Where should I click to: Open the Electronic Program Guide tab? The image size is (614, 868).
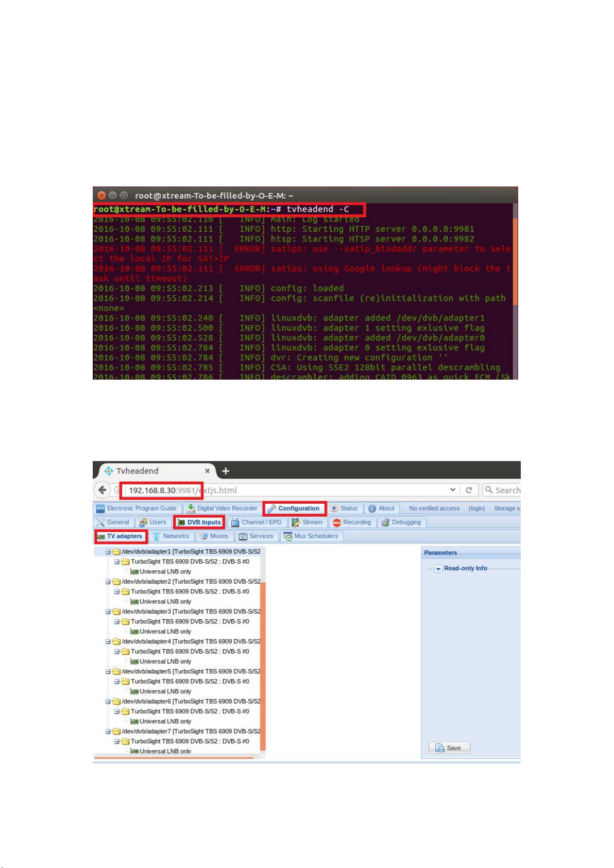(137, 508)
